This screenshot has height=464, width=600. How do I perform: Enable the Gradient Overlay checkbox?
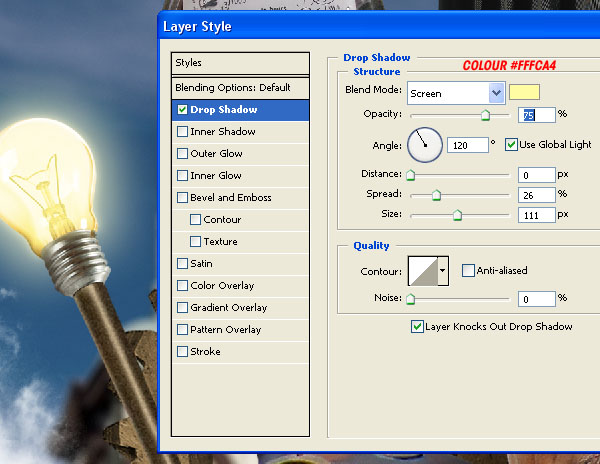[183, 308]
